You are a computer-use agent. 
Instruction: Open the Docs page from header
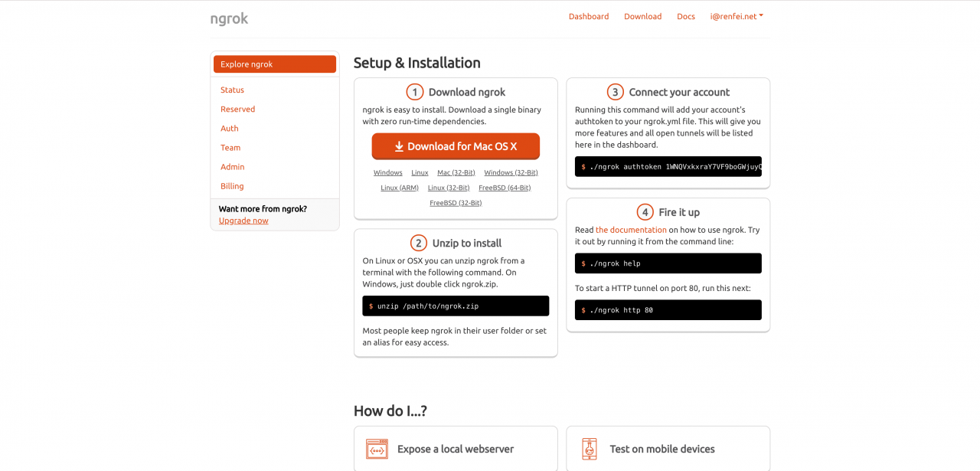pyautogui.click(x=685, y=16)
